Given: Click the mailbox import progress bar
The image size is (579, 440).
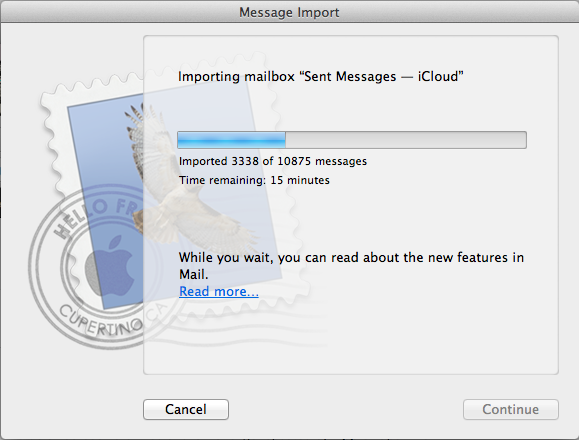Looking at the screenshot, I should tap(352, 140).
